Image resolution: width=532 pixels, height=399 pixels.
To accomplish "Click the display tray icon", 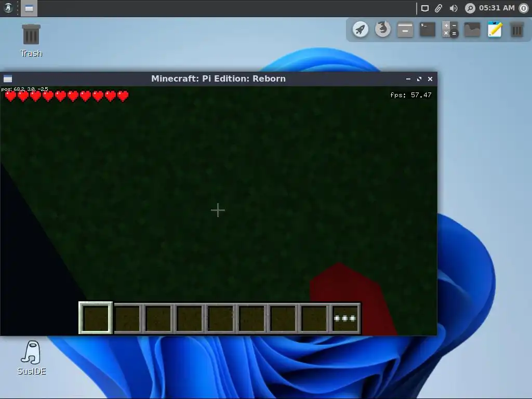I will click(x=425, y=8).
